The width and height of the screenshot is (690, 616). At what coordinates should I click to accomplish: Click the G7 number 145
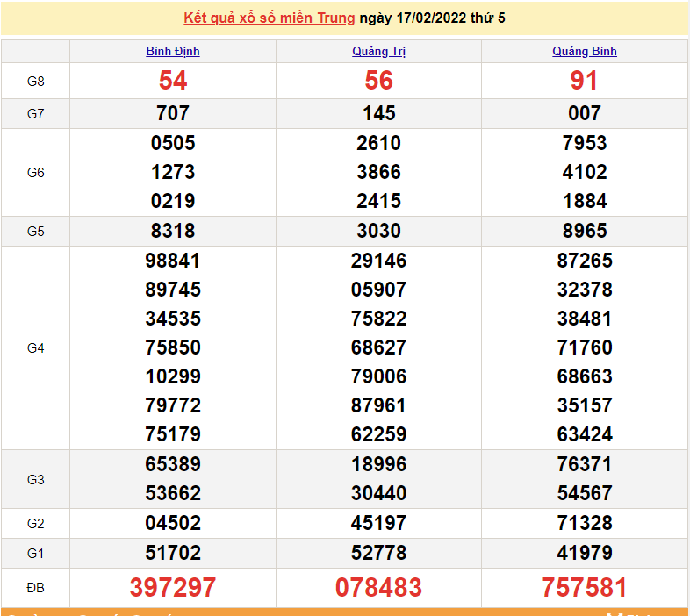click(378, 113)
